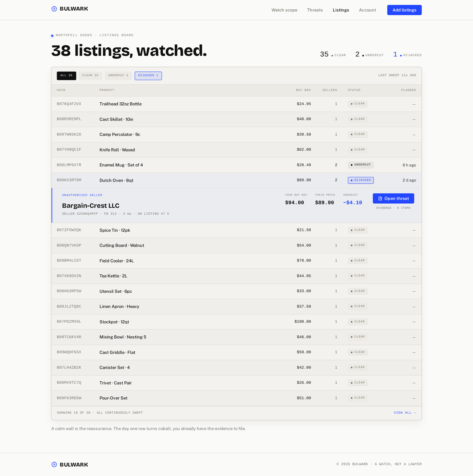This screenshot has width=473, height=476.
Task: Click the LAST SWEEP 11s AGO indicator
Action: pyautogui.click(x=397, y=75)
